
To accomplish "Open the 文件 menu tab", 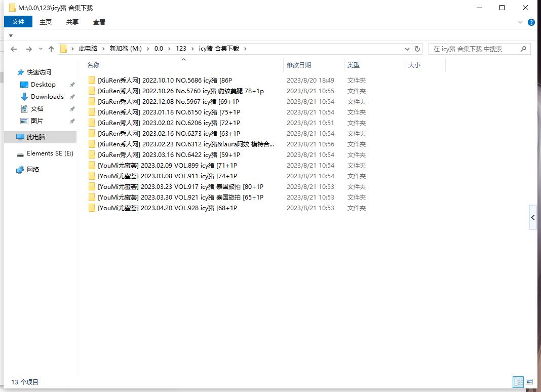I will (18, 22).
